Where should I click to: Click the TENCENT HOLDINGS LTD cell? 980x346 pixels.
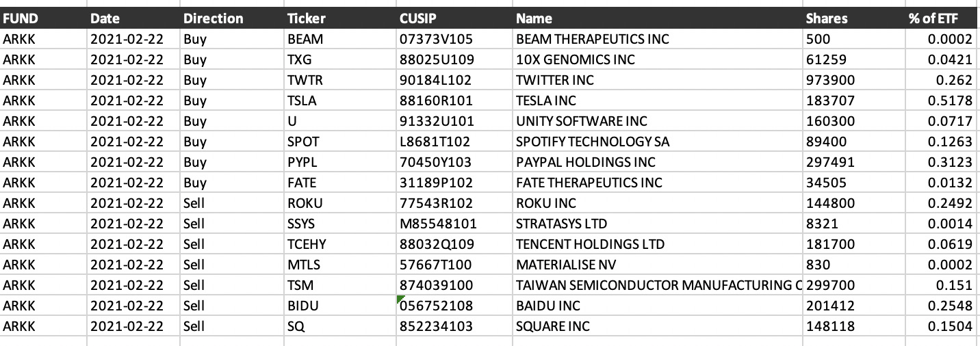click(x=658, y=244)
